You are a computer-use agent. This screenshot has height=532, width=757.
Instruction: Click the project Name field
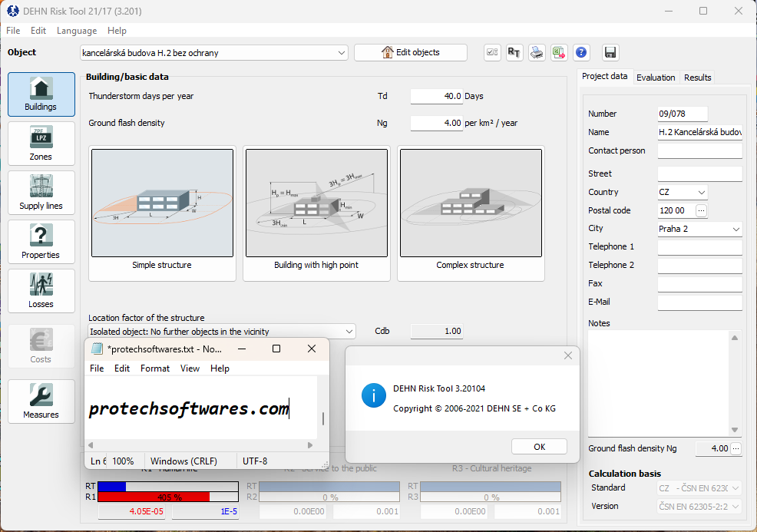click(700, 132)
